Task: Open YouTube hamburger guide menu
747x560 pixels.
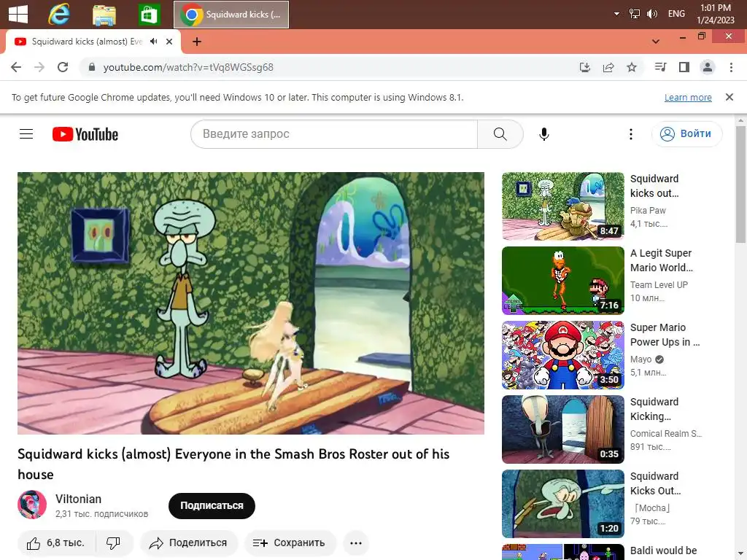Action: click(26, 134)
